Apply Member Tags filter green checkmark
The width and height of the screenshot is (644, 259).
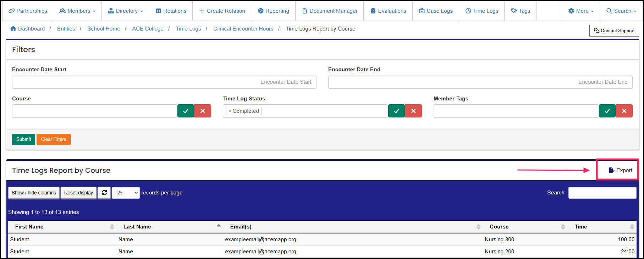607,111
